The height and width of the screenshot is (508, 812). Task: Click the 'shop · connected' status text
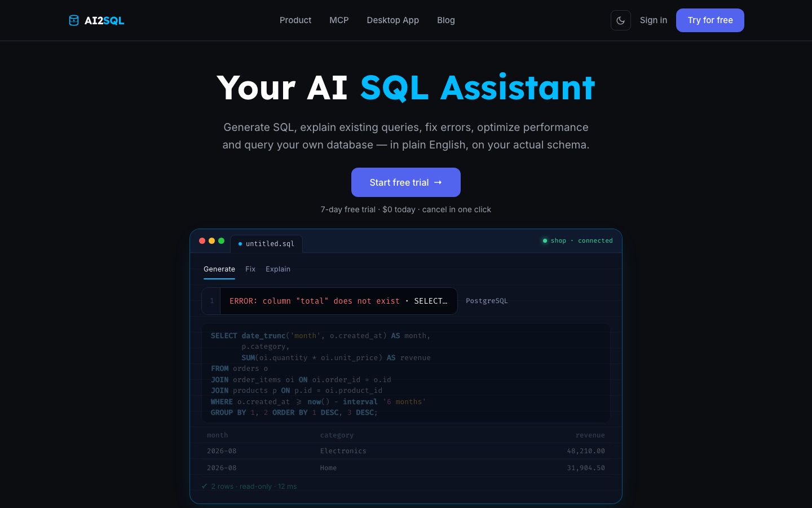[582, 240]
